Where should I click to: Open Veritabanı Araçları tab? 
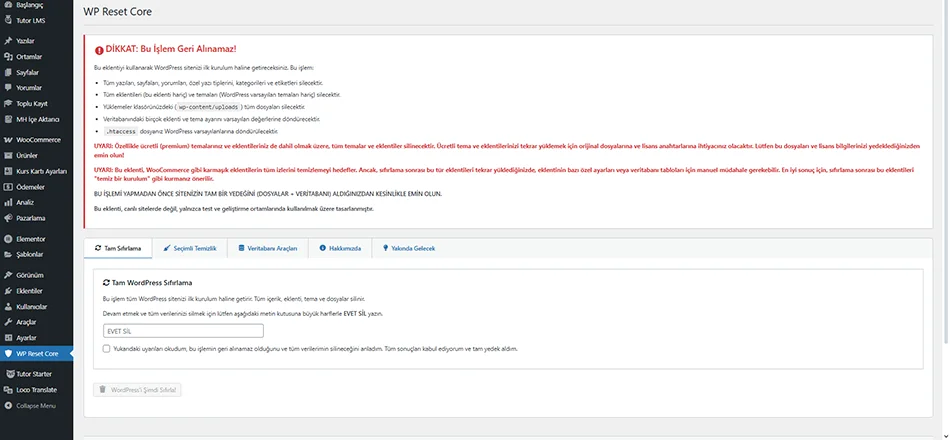(x=268, y=248)
